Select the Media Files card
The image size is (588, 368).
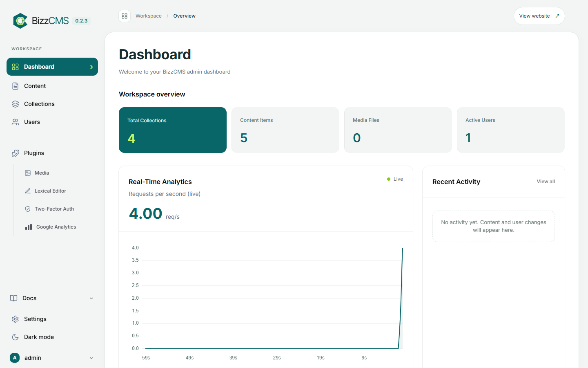(x=398, y=130)
